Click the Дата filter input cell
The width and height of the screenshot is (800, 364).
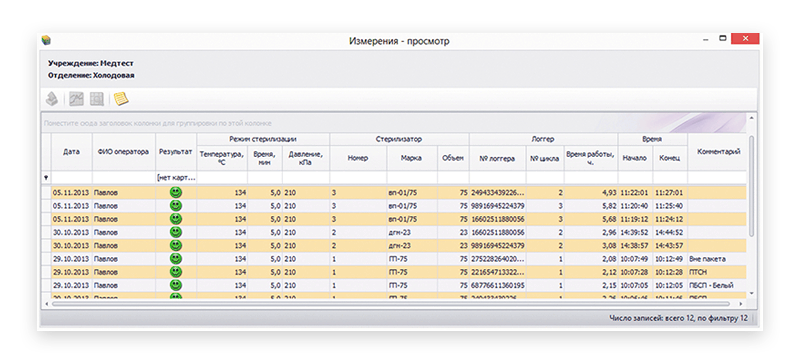click(x=72, y=178)
